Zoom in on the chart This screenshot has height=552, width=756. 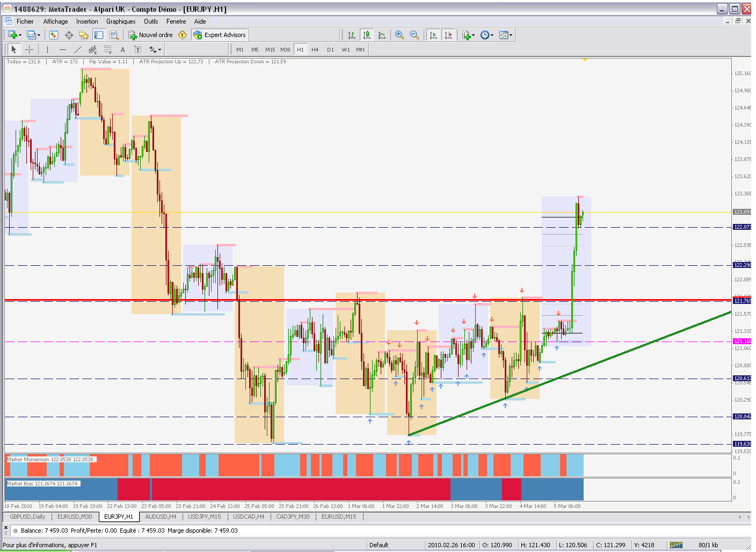399,35
